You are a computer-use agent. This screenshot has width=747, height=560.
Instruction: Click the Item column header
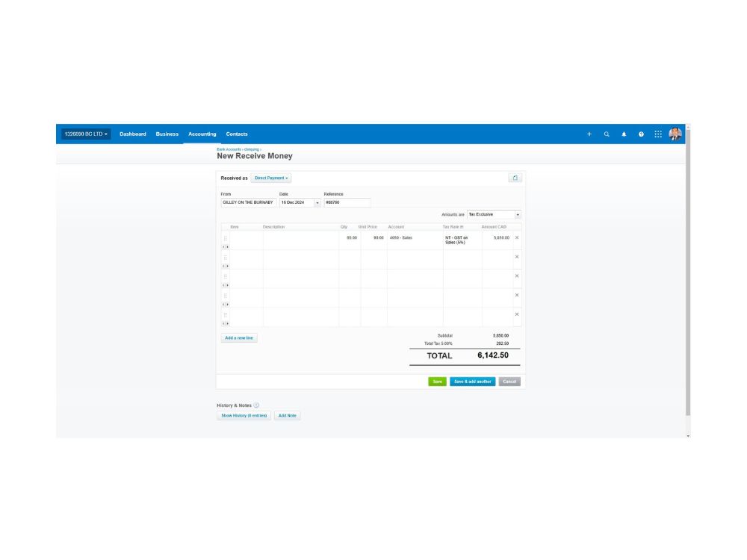pos(235,227)
